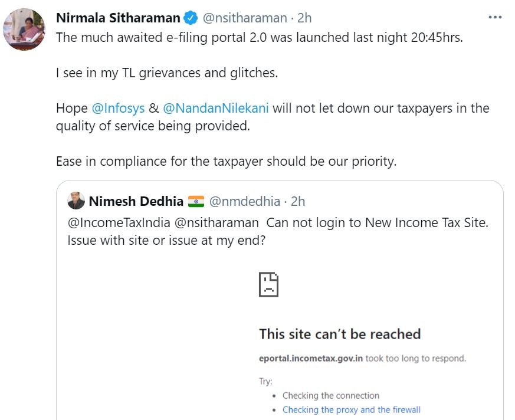Select the name Nimesh Dedhia

pos(136,201)
